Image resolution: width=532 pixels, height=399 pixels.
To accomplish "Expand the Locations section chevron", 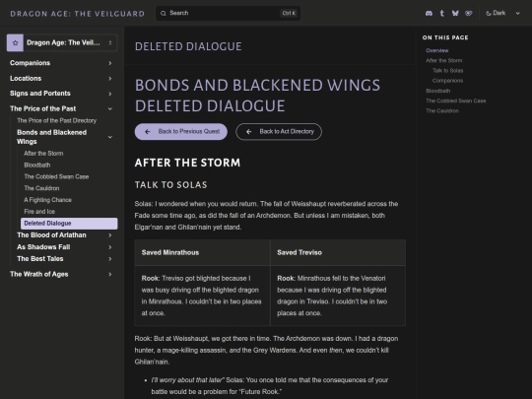I will pyautogui.click(x=110, y=79).
